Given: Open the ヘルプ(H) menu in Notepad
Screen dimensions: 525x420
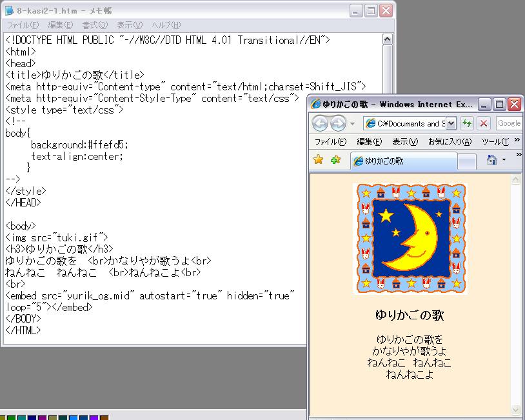Looking at the screenshot, I should [166, 25].
